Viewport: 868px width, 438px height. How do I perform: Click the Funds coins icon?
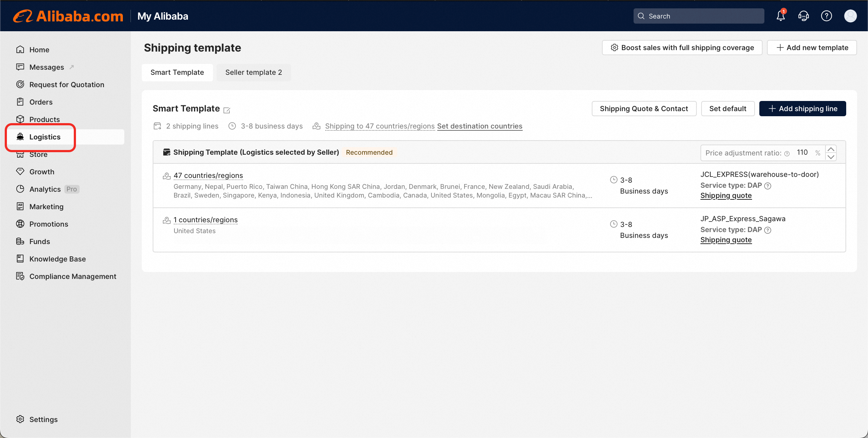tap(20, 241)
